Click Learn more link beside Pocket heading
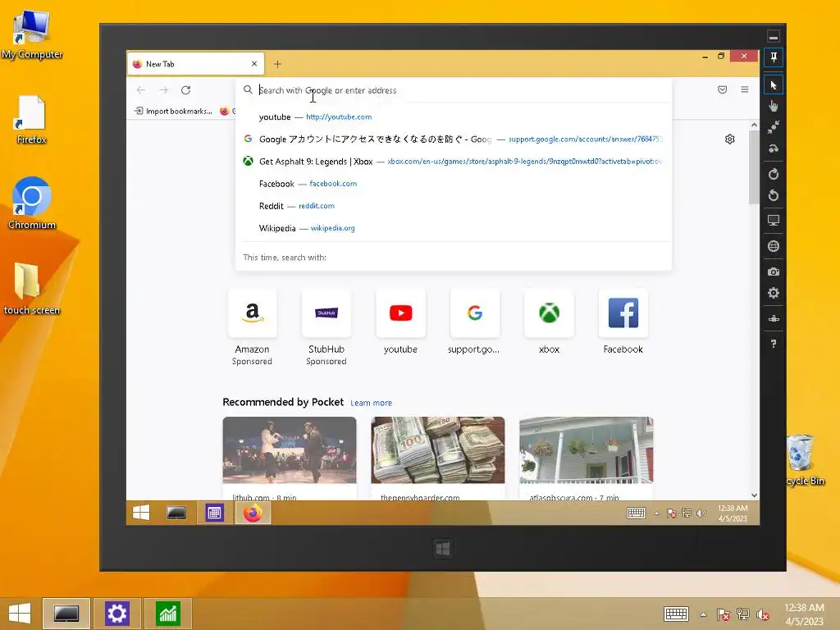Viewport: 840px width, 630px height. coord(372,403)
